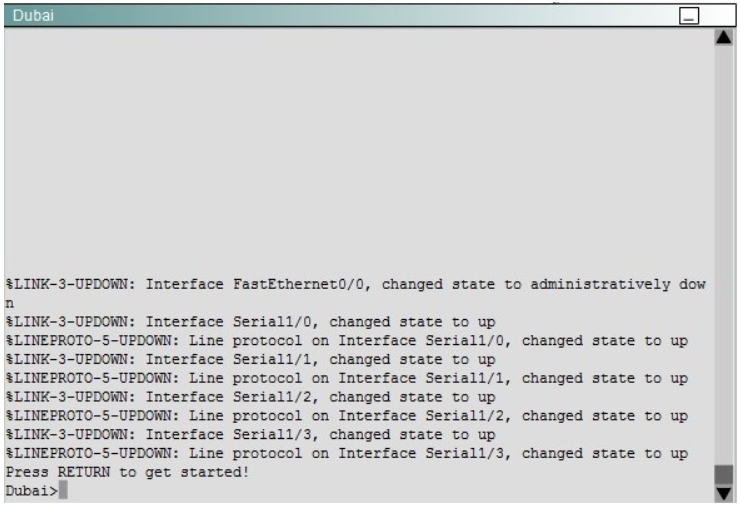Click the empty scrollbar track above the thumb
Image resolution: width=740 pixels, height=507 pixels.
click(x=723, y=255)
